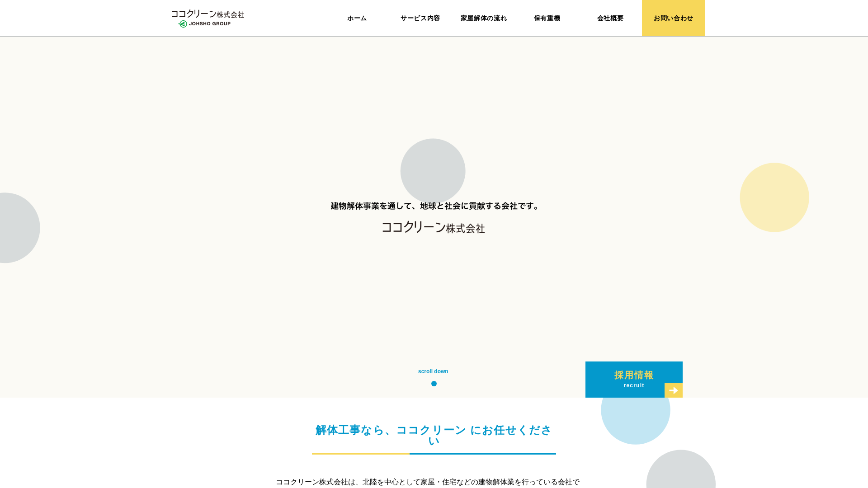Click the yellow お問い合わせ contact button
This screenshot has height=488, width=868.
point(673,18)
